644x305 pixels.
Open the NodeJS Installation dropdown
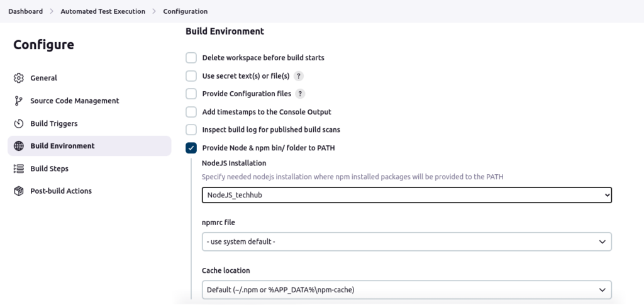click(x=406, y=195)
